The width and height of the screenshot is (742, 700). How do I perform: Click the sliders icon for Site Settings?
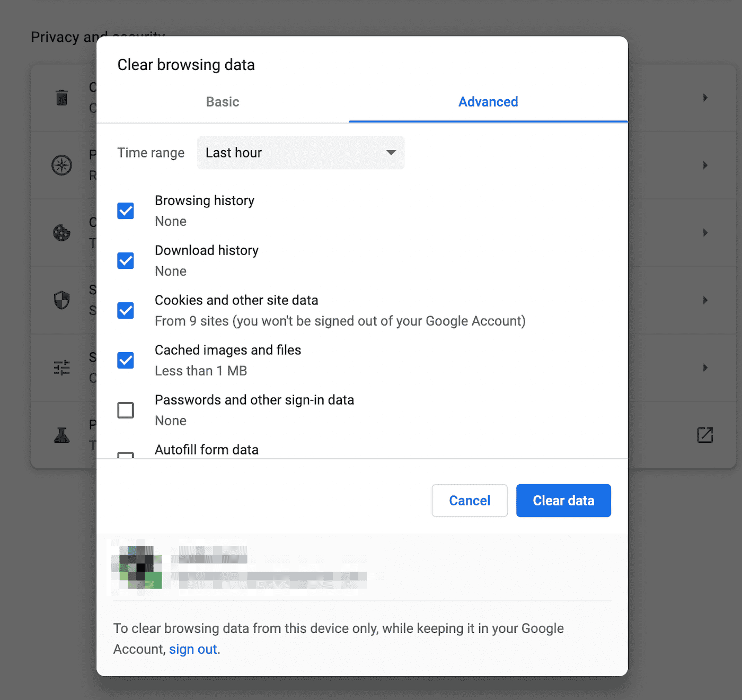pos(62,367)
